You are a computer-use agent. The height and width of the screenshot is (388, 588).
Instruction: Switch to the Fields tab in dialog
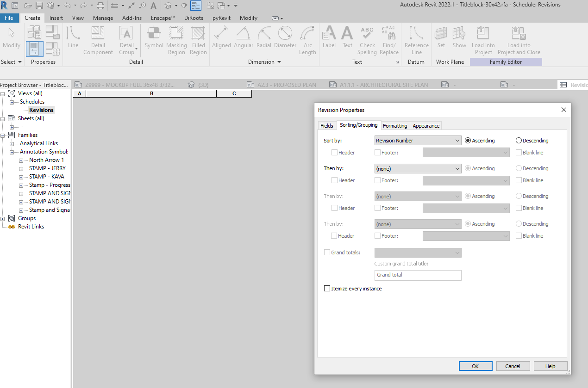click(327, 125)
